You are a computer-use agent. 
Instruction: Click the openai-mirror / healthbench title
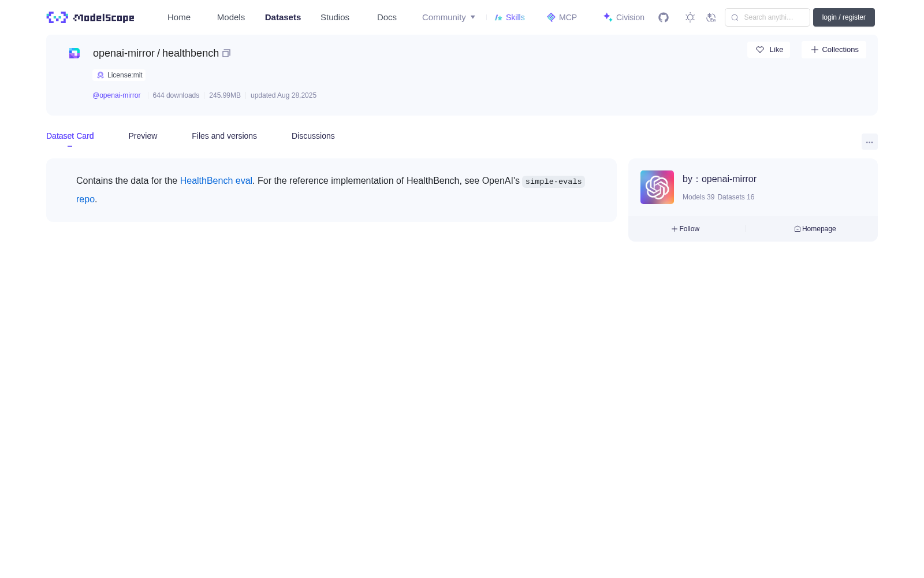click(x=156, y=53)
